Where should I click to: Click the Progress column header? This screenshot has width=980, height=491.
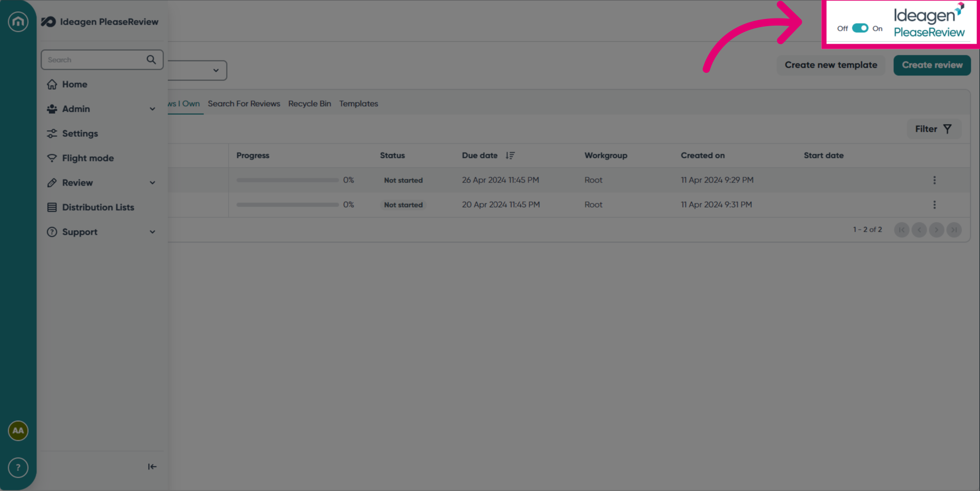click(x=253, y=155)
